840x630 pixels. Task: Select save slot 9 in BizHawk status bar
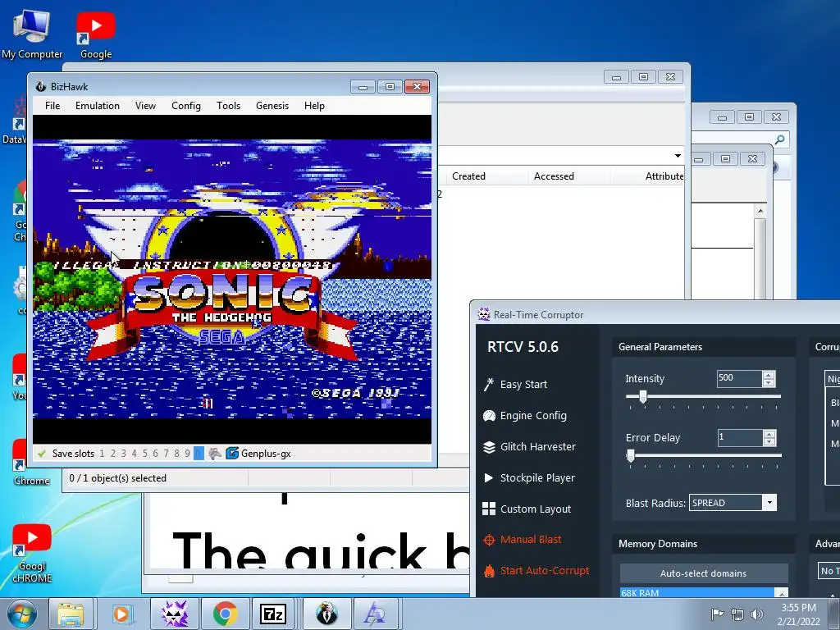(188, 453)
